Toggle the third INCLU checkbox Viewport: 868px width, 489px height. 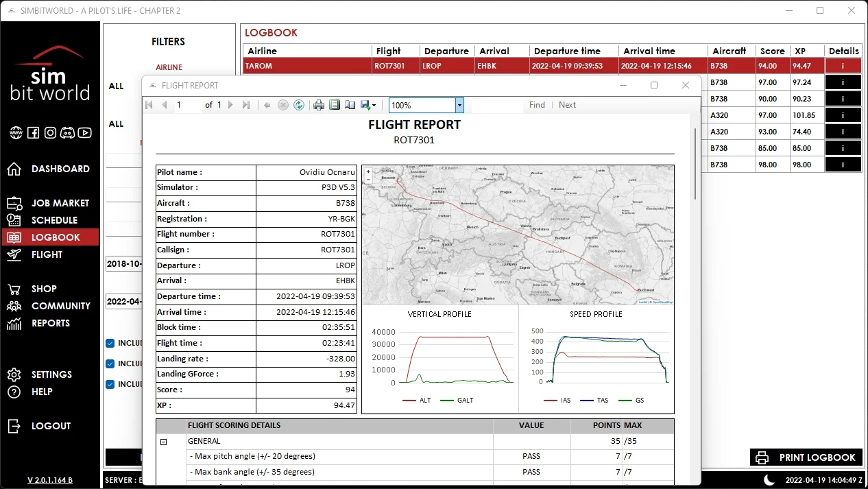(110, 384)
